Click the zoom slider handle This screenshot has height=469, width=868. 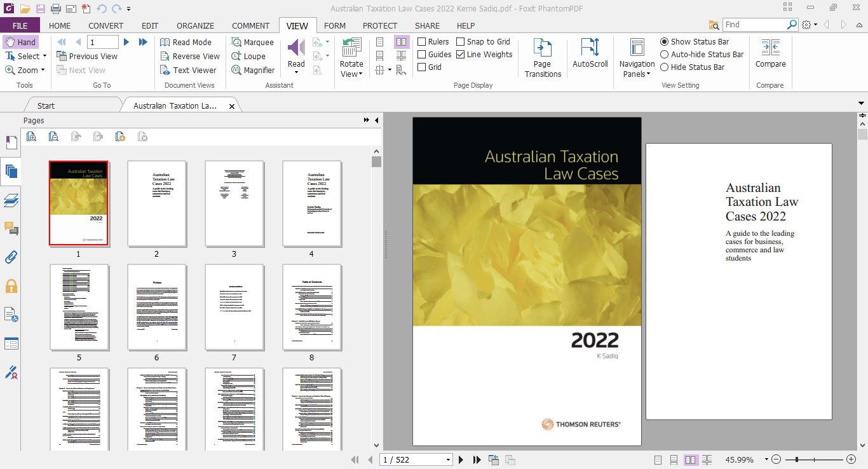click(x=796, y=459)
